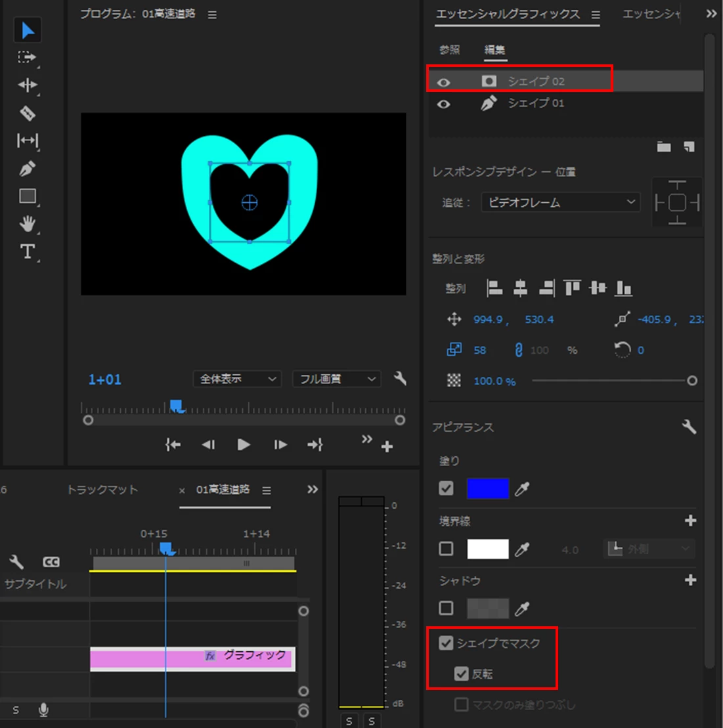The width and height of the screenshot is (723, 728).
Task: Uncheck シェイプでマスク checkbox
Action: (x=446, y=643)
